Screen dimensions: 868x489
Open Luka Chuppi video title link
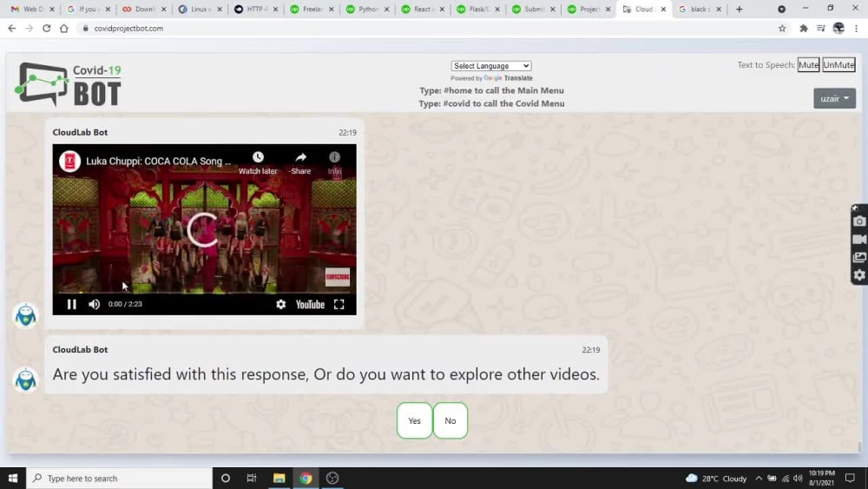click(158, 162)
